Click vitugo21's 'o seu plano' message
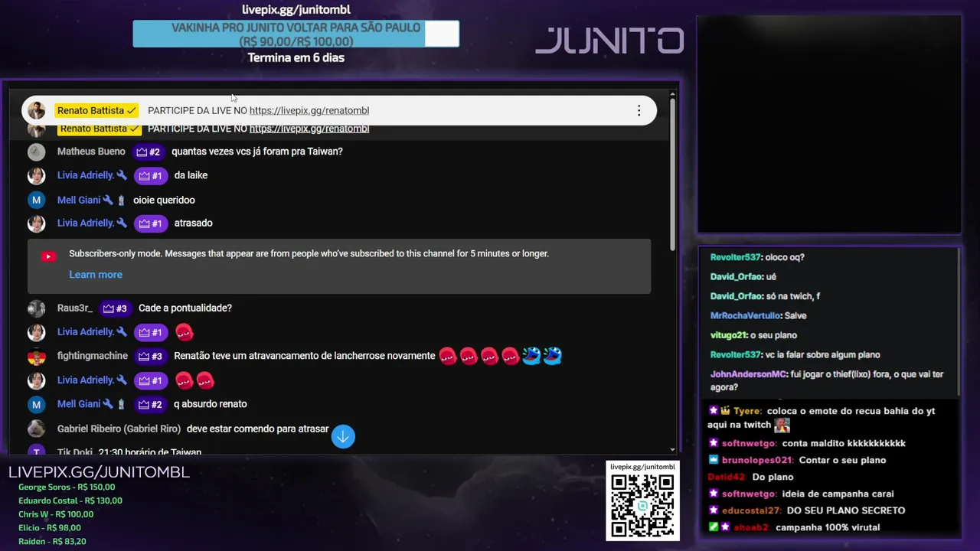 775,335
